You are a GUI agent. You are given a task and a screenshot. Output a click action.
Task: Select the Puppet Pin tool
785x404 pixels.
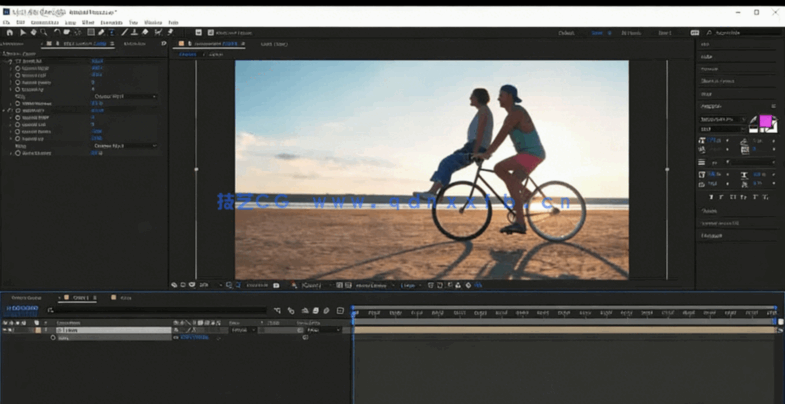point(170,32)
